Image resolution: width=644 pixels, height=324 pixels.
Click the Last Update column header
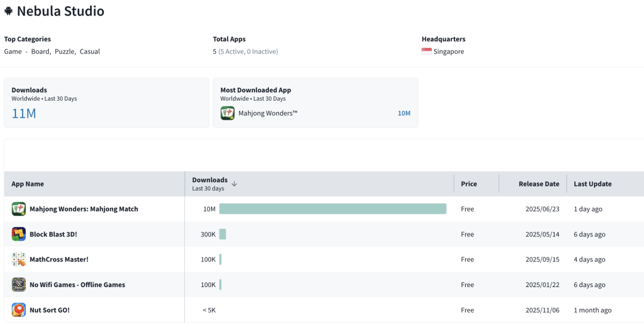(x=592, y=184)
